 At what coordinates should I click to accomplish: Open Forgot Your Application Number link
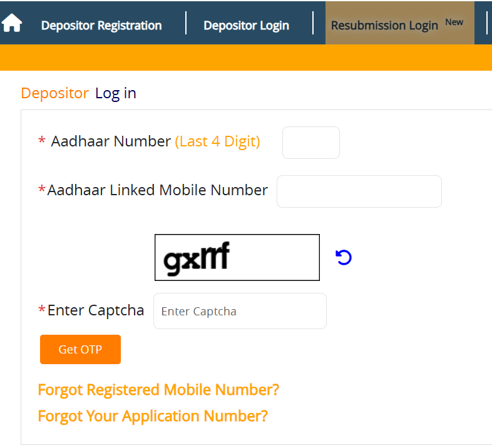point(153,416)
